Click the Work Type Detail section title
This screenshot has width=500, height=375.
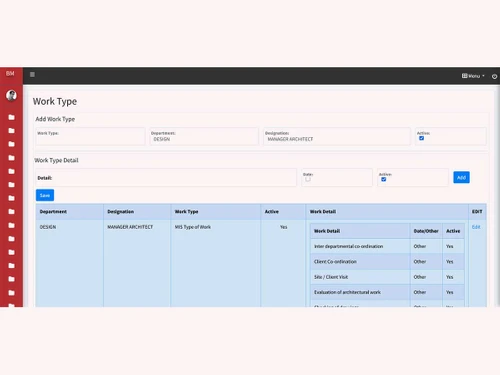point(56,160)
